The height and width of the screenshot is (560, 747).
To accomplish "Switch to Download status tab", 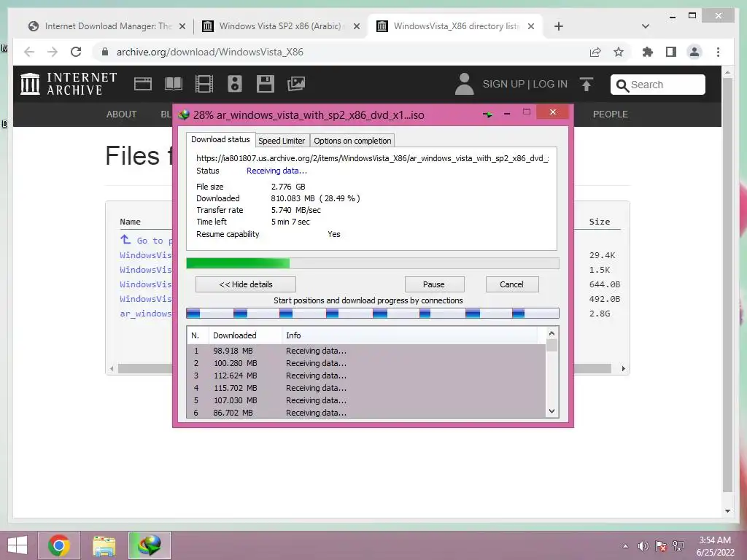I will point(220,139).
